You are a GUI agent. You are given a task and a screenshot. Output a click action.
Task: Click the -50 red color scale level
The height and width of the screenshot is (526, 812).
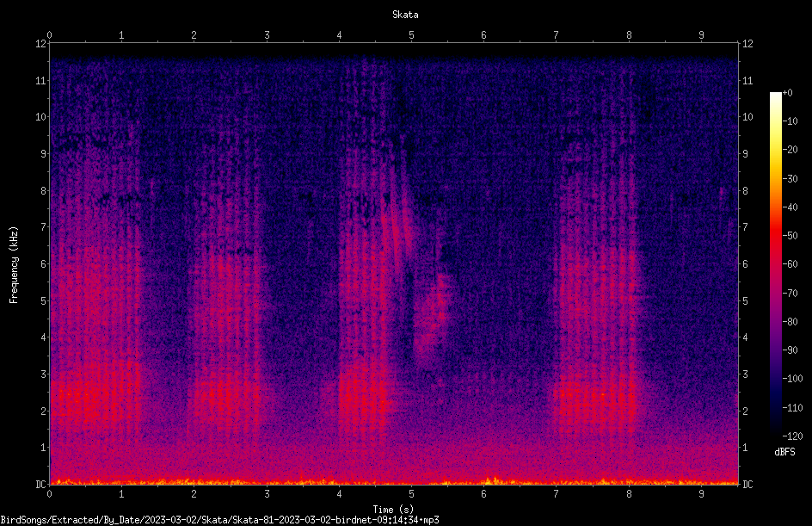pyautogui.click(x=790, y=235)
